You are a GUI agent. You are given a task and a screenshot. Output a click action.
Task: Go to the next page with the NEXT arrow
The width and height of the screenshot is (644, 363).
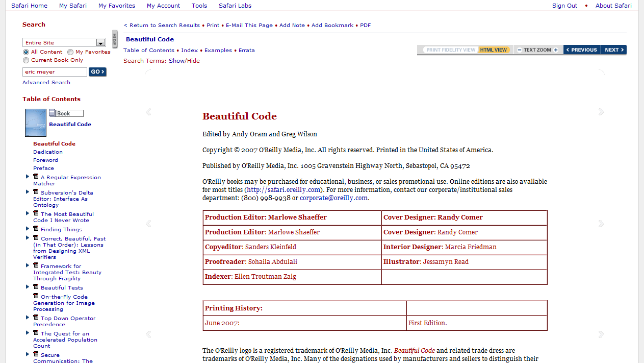[613, 50]
